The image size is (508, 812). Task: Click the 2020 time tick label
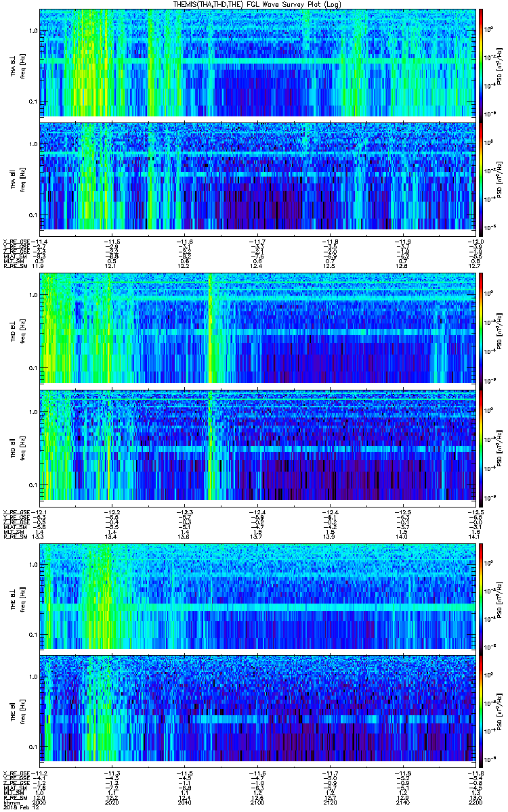click(112, 802)
